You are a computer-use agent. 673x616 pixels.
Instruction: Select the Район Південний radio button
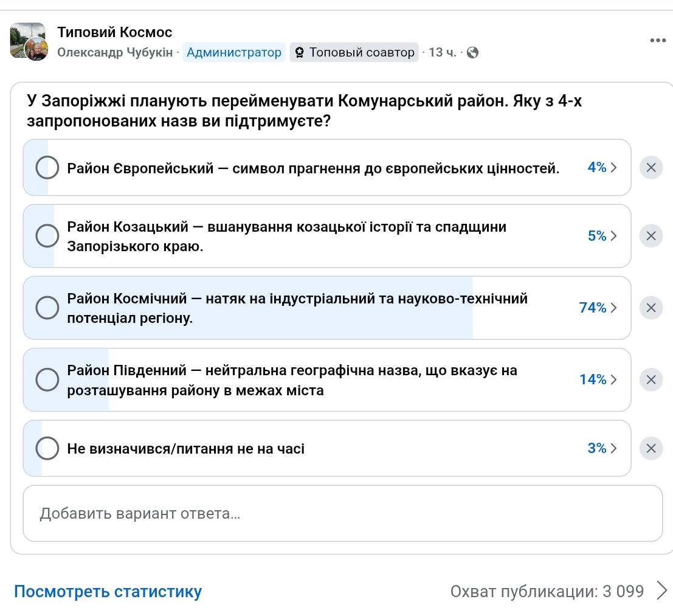click(47, 380)
